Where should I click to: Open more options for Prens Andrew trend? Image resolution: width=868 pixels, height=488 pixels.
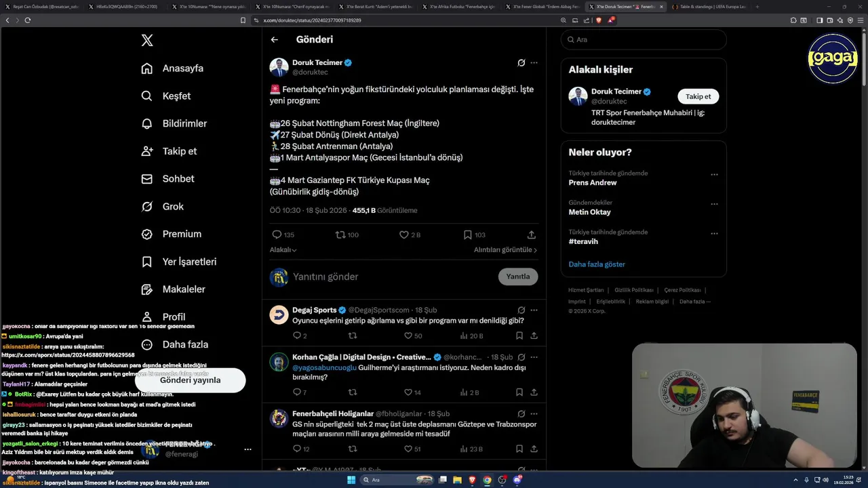pos(714,175)
